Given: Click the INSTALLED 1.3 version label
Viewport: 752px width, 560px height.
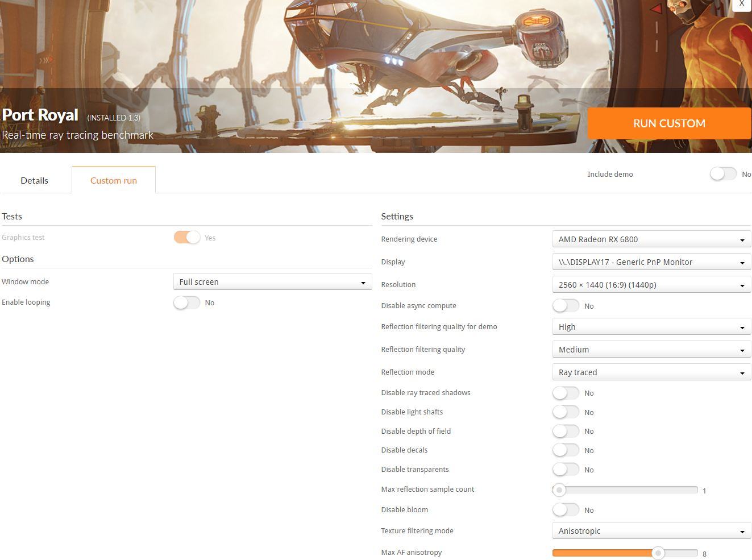Looking at the screenshot, I should [x=114, y=118].
